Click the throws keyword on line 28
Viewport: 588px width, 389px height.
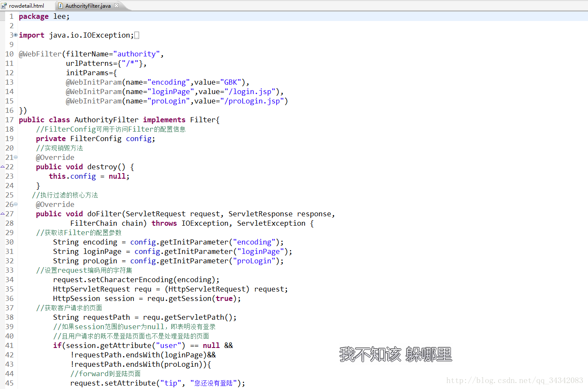(x=164, y=223)
